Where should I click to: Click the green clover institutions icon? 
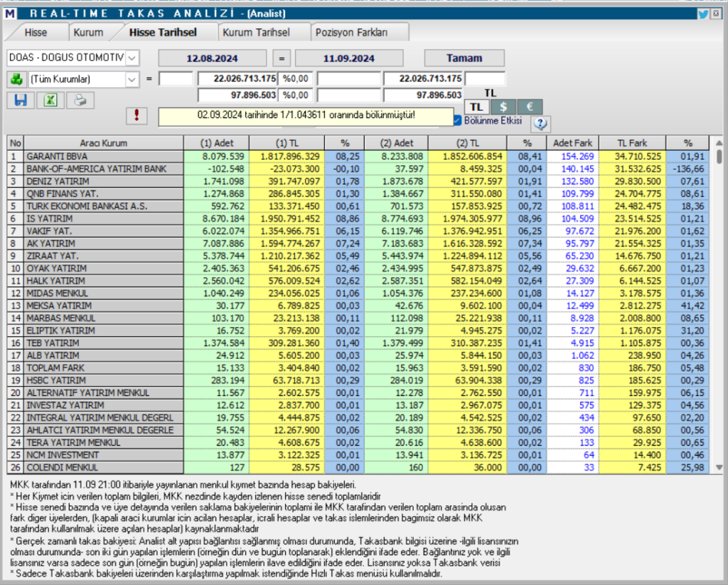click(x=16, y=80)
